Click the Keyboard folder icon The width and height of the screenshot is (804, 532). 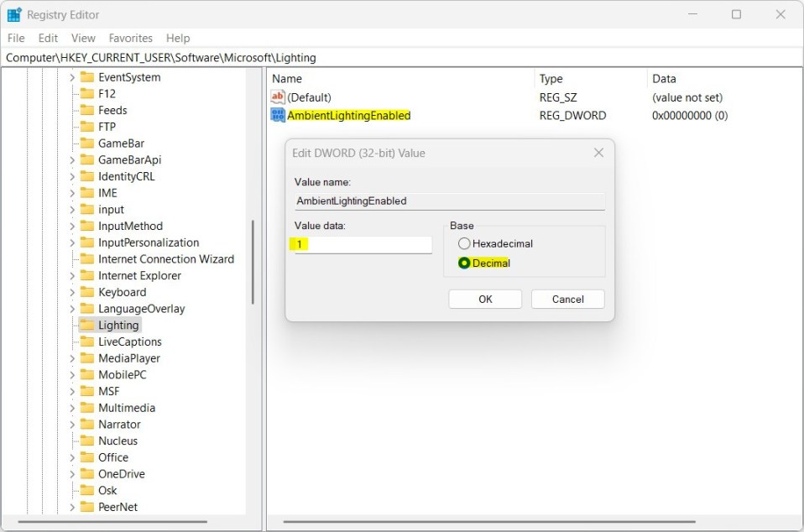[87, 292]
